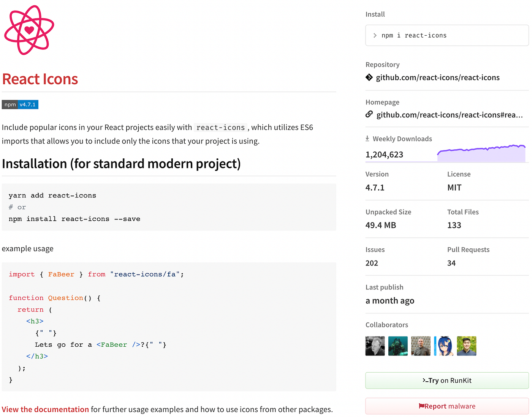The height and width of the screenshot is (417, 532).
Task: Open the scuba diver collaborator avatar
Action: click(x=398, y=346)
